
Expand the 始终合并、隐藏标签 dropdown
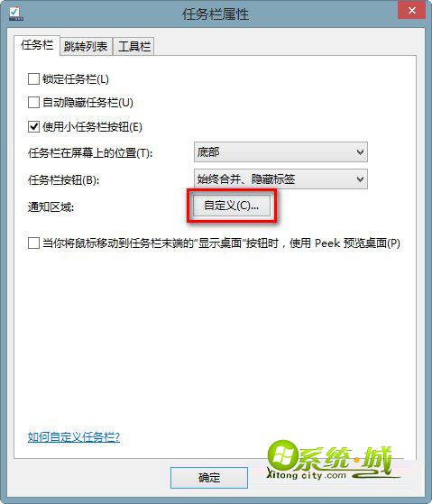click(x=280, y=179)
